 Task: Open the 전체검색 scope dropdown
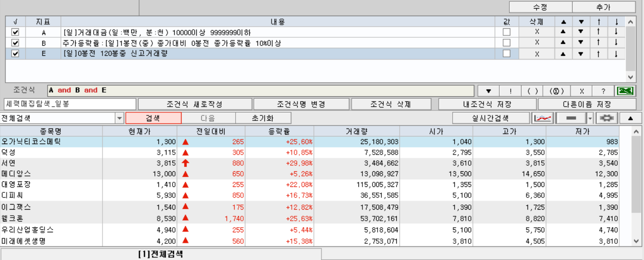click(120, 118)
